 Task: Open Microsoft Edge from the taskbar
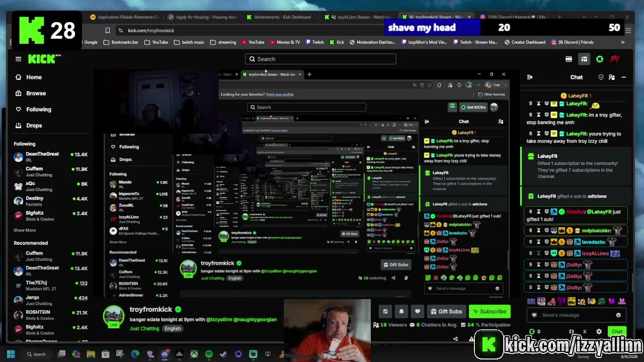coord(135,354)
